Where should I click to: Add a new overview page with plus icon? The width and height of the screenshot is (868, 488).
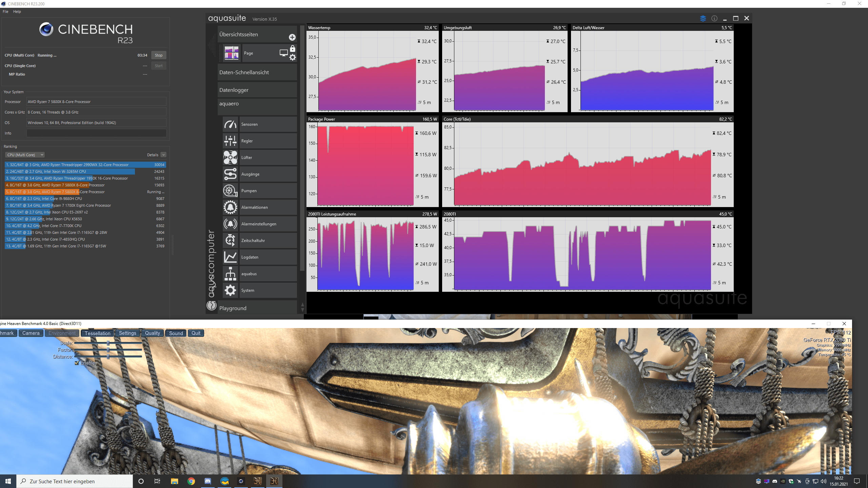pyautogui.click(x=292, y=37)
